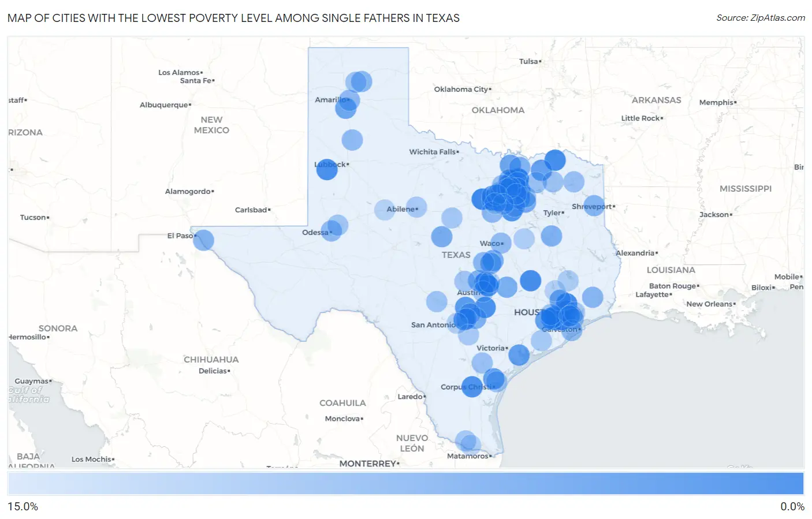Click the Abilene map label

point(401,209)
